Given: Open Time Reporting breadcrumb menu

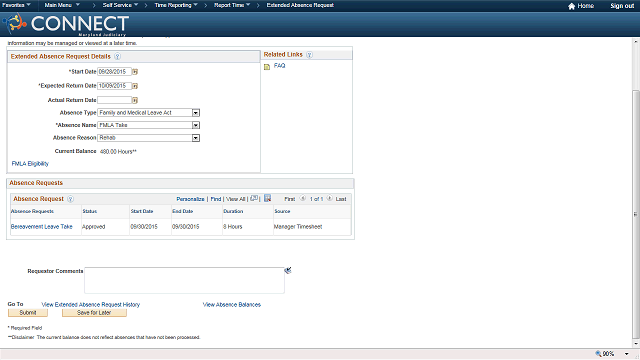Looking at the screenshot, I should 176,5.
